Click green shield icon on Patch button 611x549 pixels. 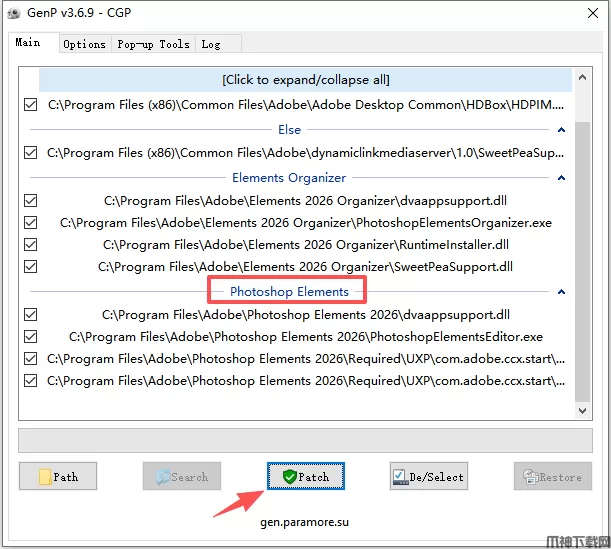point(290,477)
